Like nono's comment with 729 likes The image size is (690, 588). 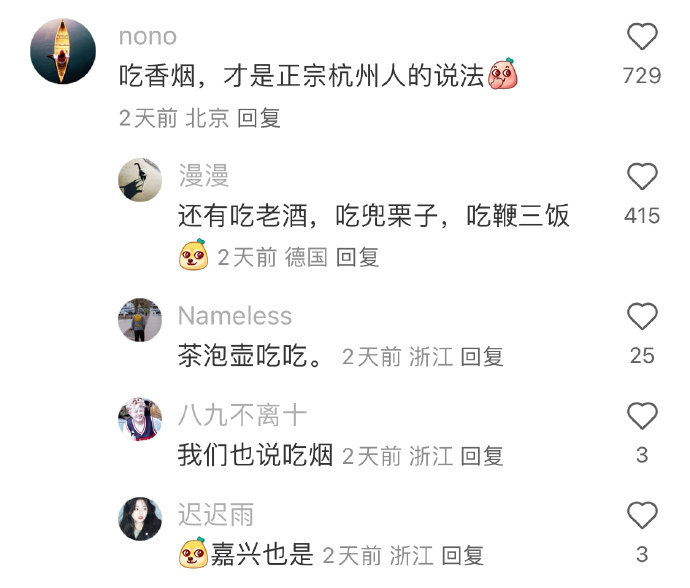point(642,36)
